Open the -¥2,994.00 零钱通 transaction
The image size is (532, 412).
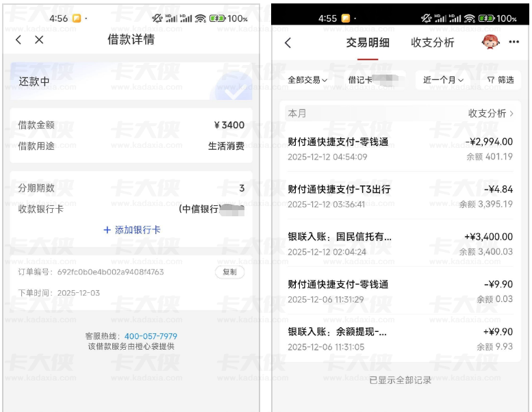click(x=401, y=149)
